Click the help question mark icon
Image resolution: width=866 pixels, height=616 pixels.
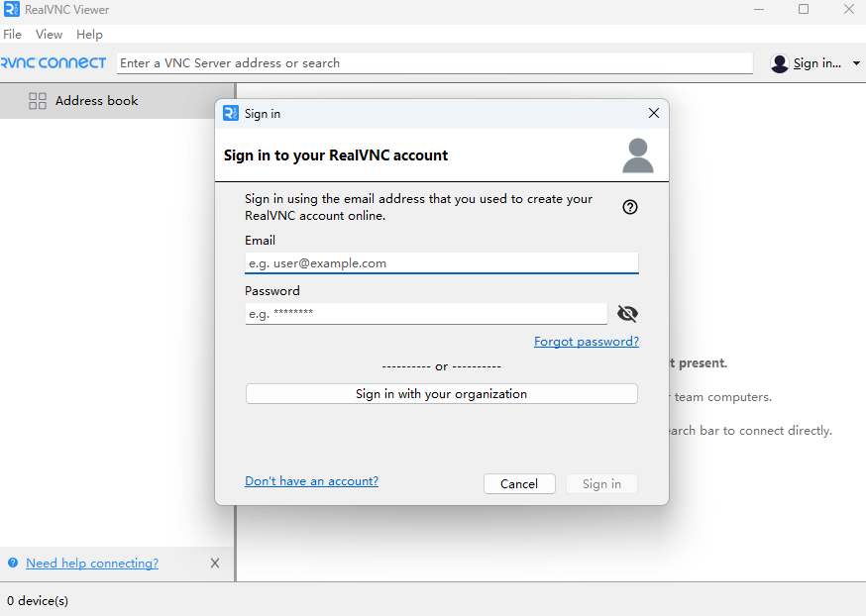point(630,207)
